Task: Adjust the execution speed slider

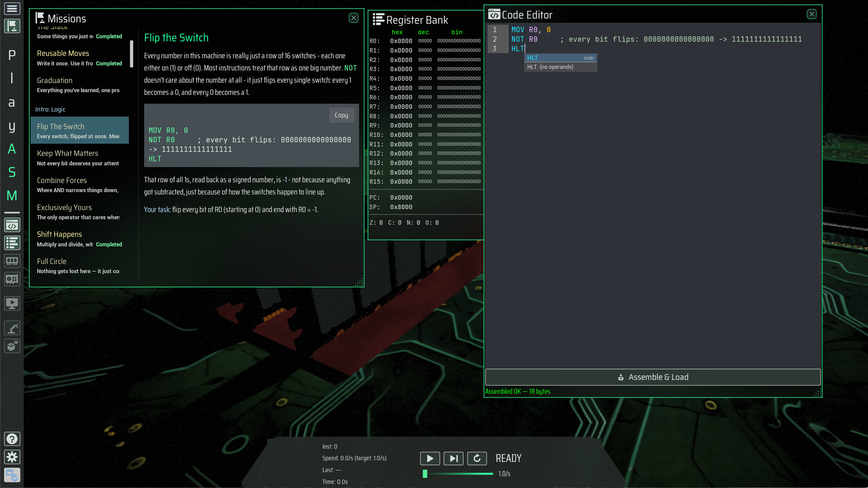Action: coord(458,474)
